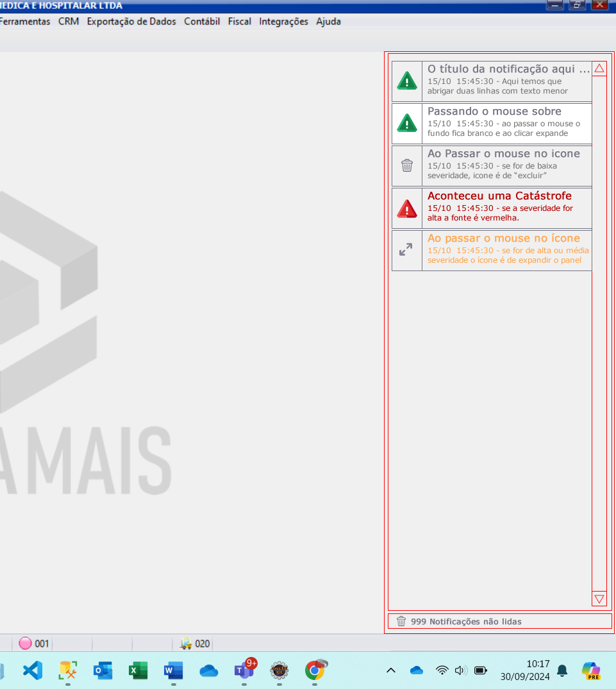Show hidden system tray icons chevron

click(x=391, y=670)
